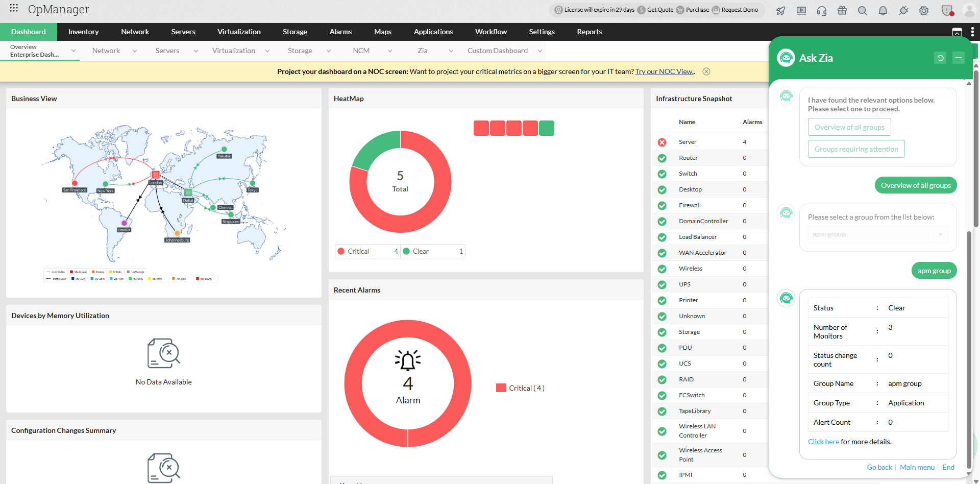Open the alarm bell notifications
This screenshot has height=484, width=980.
[x=883, y=10]
